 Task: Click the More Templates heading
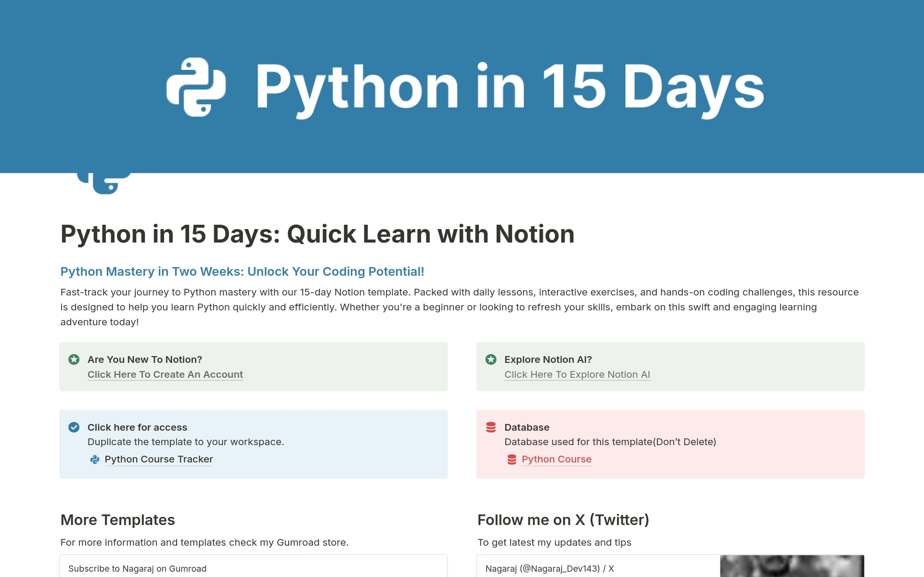(x=117, y=520)
